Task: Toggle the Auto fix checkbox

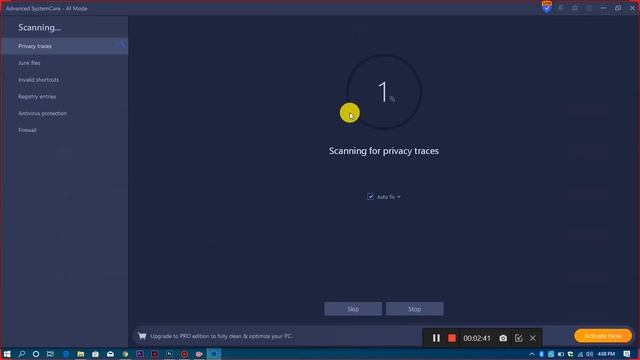Action: pos(370,197)
